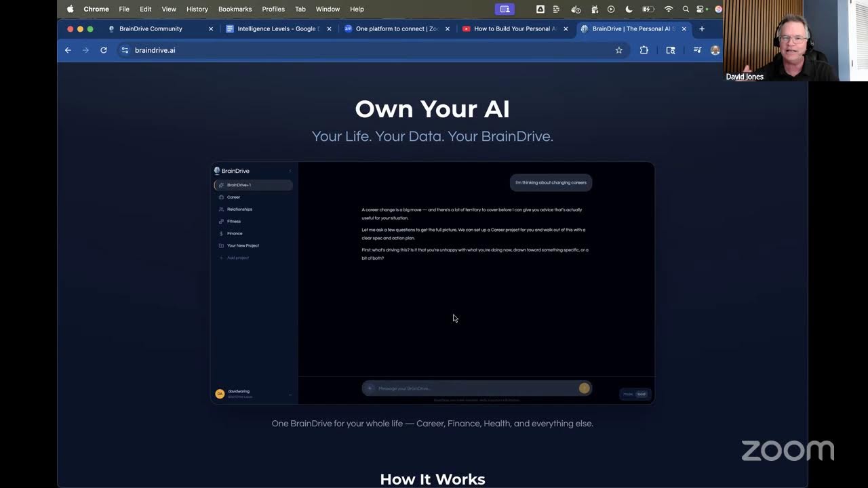Switch to the How to Build Your Personal AI tab

(515, 28)
